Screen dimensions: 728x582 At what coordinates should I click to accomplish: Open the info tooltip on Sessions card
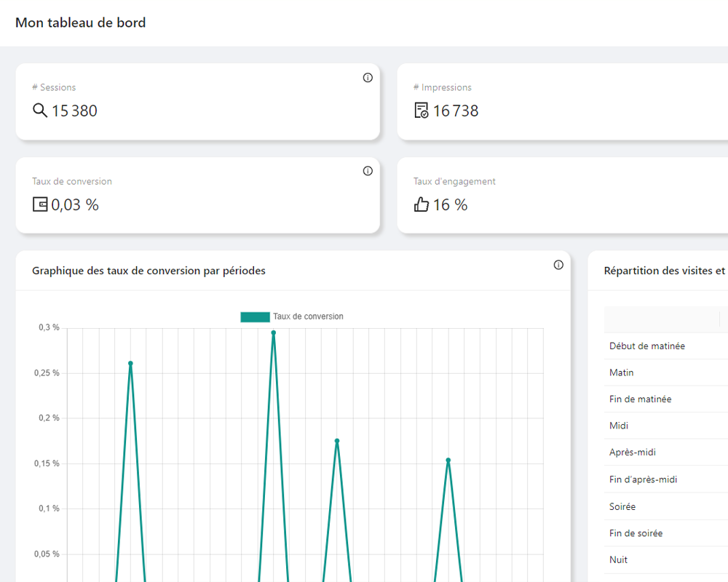(368, 78)
